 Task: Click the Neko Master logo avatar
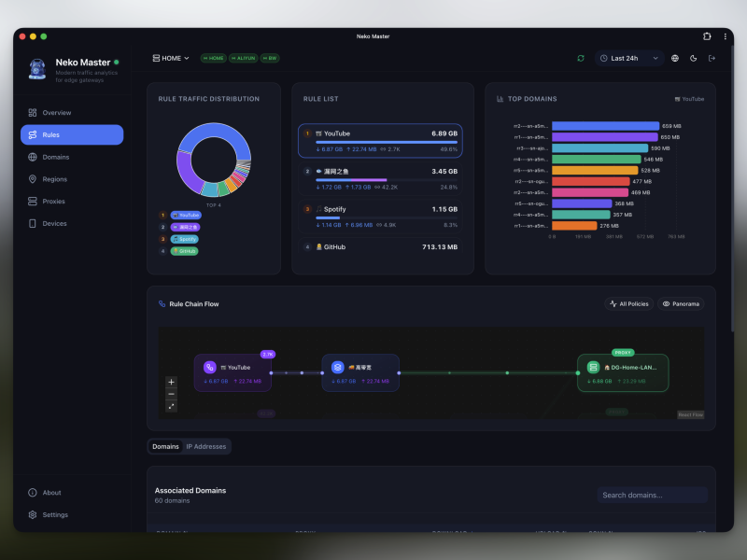click(x=37, y=69)
